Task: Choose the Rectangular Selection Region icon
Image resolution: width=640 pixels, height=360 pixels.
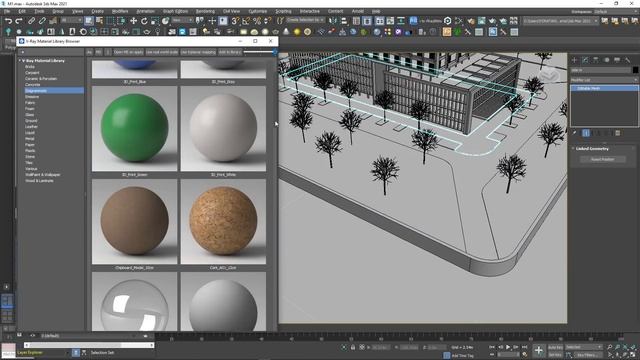Action: [110, 21]
